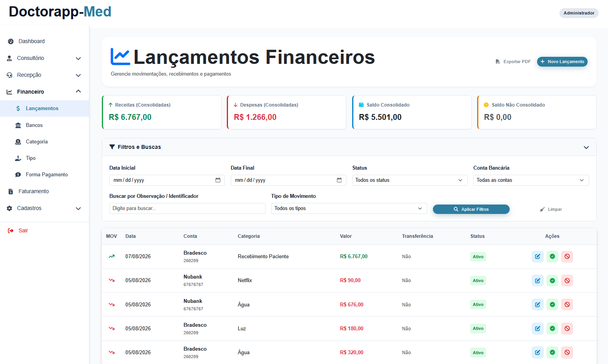Select Lançamentos in the sidebar
The width and height of the screenshot is (608, 364).
point(45,109)
